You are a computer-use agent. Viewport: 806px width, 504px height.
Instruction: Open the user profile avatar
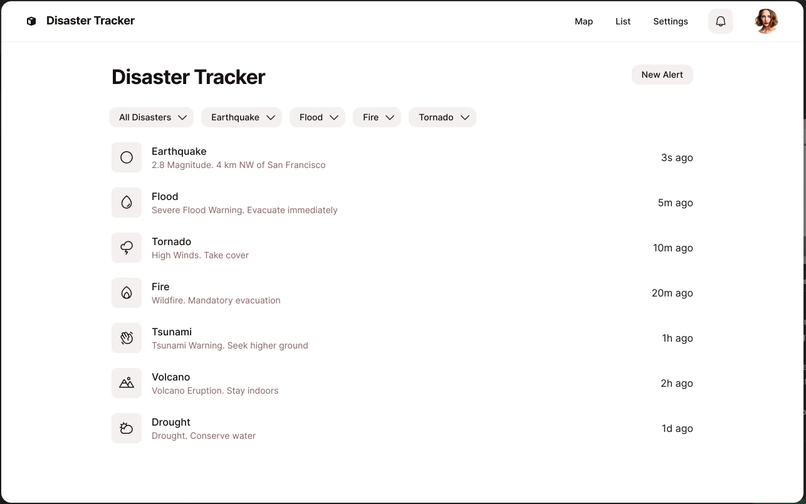(766, 21)
